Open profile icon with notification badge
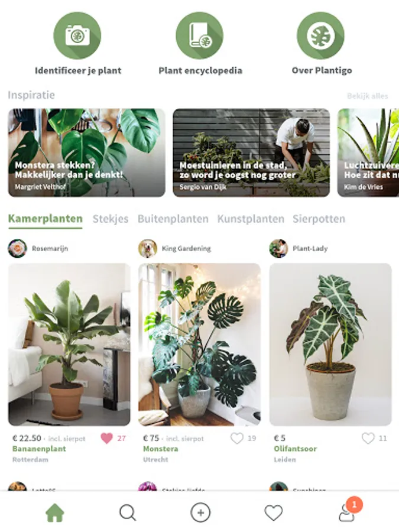 pyautogui.click(x=347, y=513)
